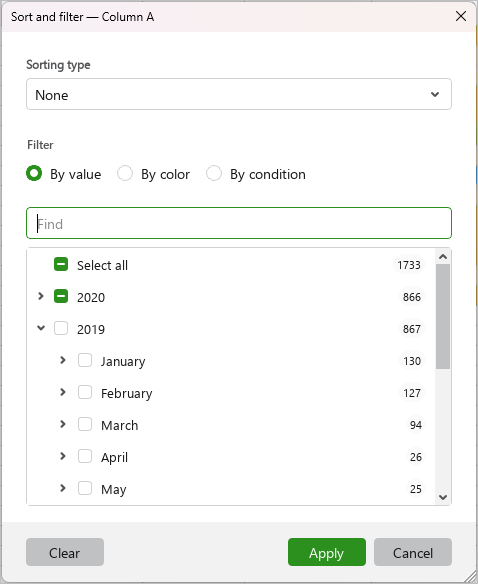Click the 130 count for January
The width and height of the screenshot is (478, 584).
(x=412, y=361)
